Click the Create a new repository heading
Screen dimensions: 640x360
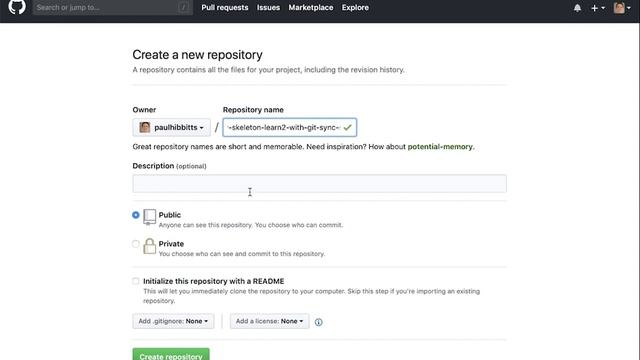[x=197, y=55]
